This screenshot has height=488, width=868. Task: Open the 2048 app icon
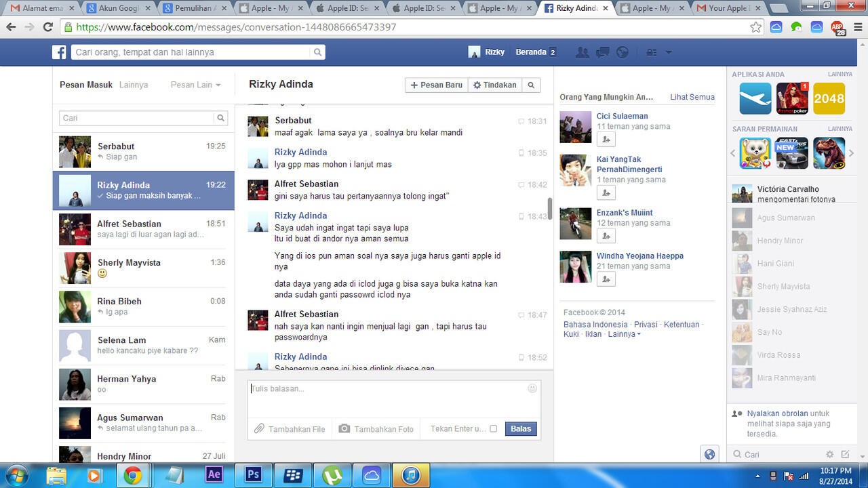[x=829, y=98]
